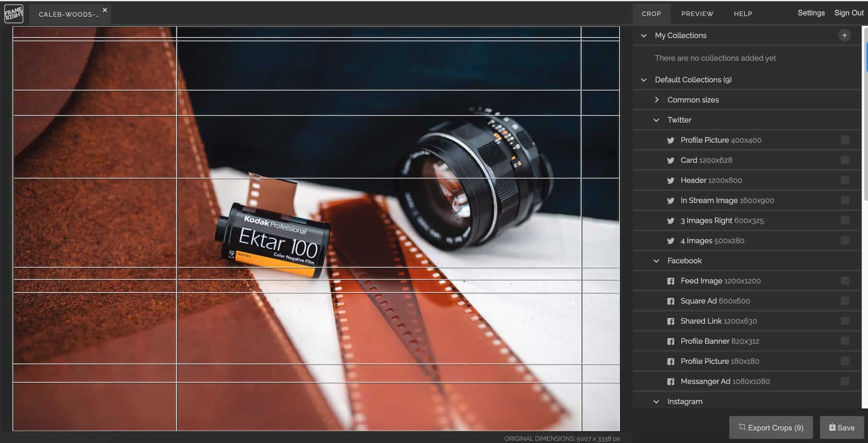Click Twitter icon beside 4 Images 500x280
Screen dimensions: 868x443
point(671,241)
